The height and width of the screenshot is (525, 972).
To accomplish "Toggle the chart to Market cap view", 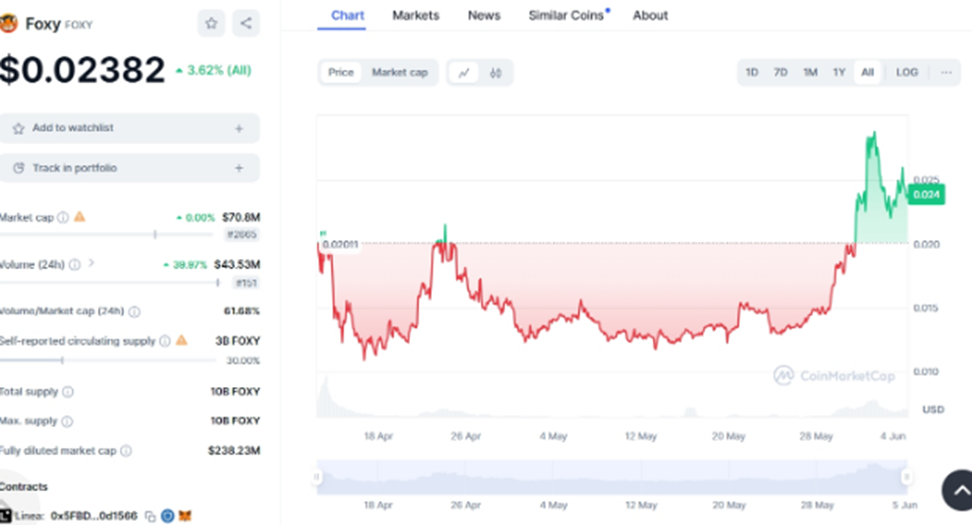I will point(399,73).
